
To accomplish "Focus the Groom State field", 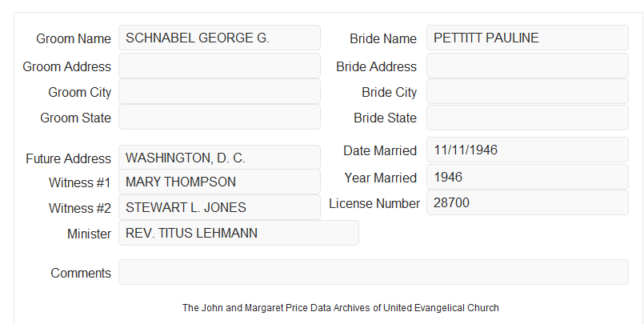I will (x=219, y=117).
